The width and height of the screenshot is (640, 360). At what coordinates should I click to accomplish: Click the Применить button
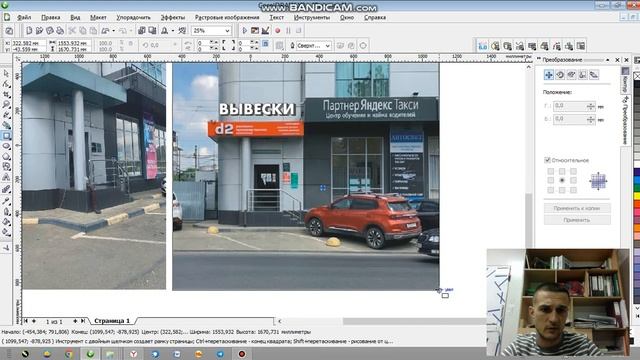tap(577, 220)
